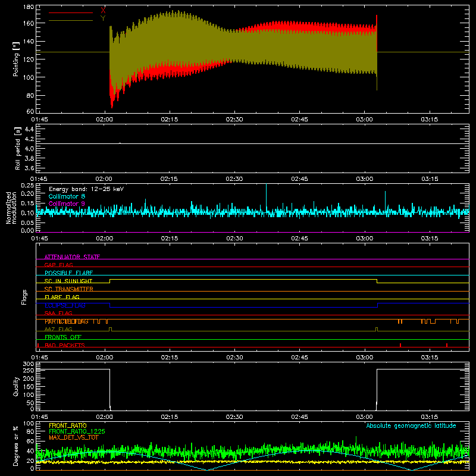Click the 4.4 label on Roll period axis
476x476 pixels.
pyautogui.click(x=29, y=129)
